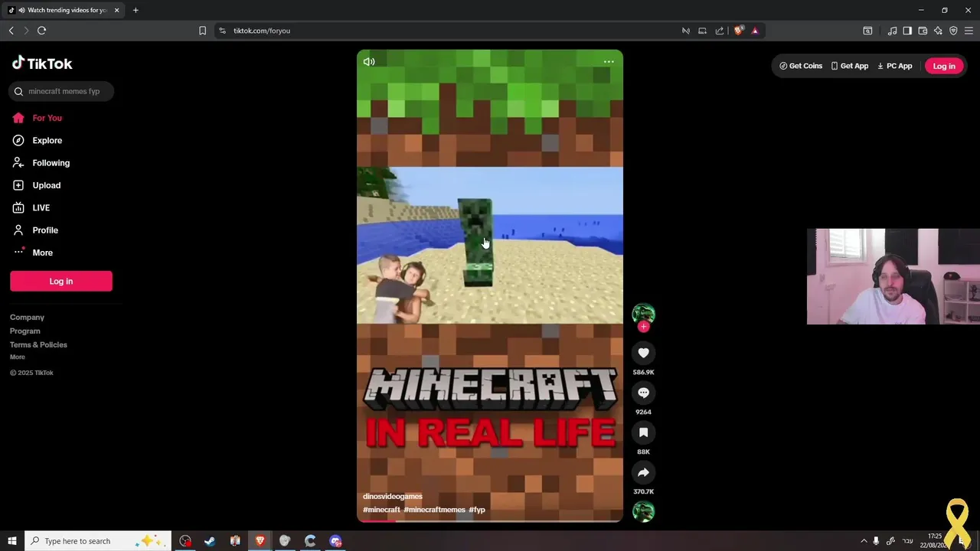
Task: Open dinosvideogames creator name
Action: coord(392,497)
